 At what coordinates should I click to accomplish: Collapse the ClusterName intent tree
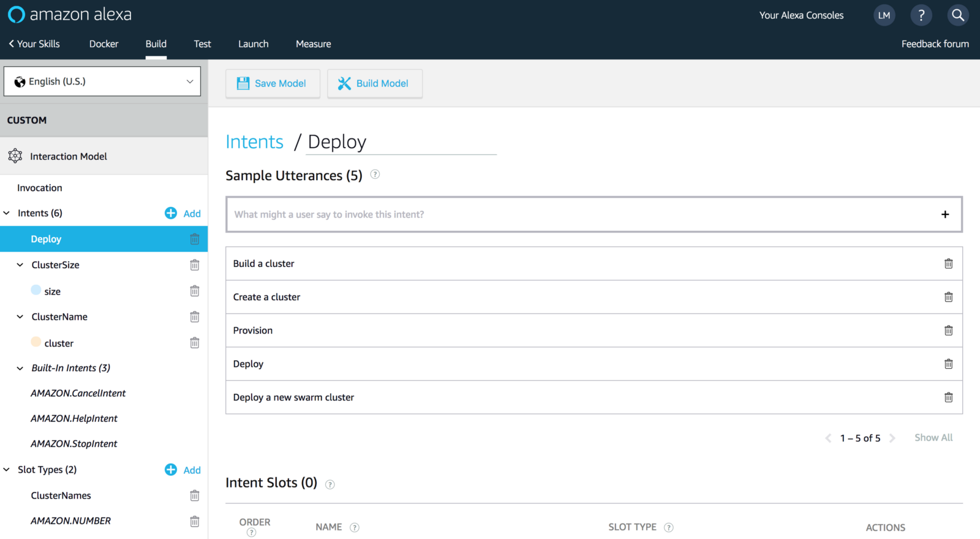pos(20,317)
